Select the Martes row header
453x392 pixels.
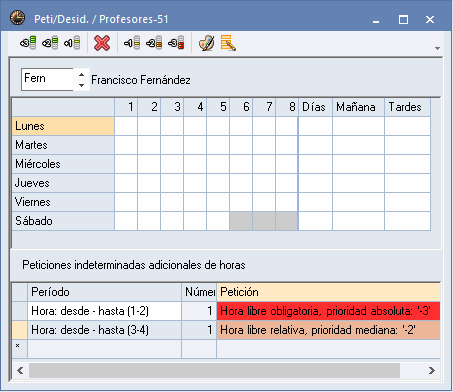pyautogui.click(x=63, y=145)
